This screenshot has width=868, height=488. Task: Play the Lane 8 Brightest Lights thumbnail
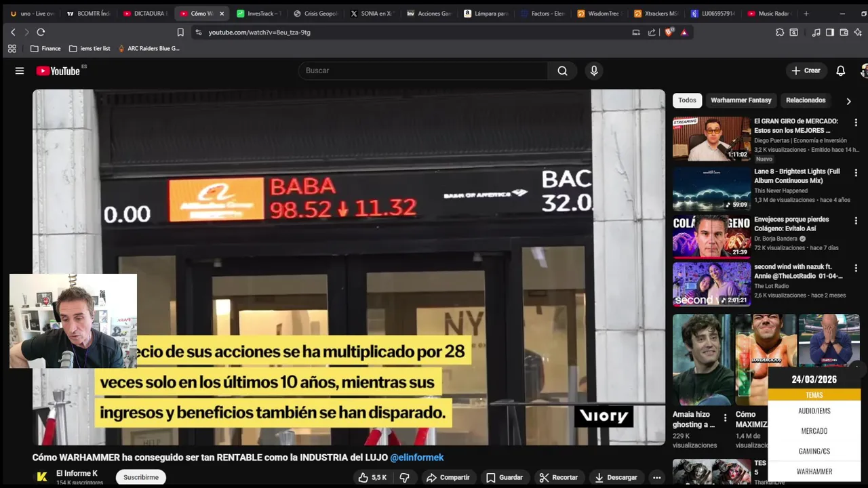coord(711,189)
